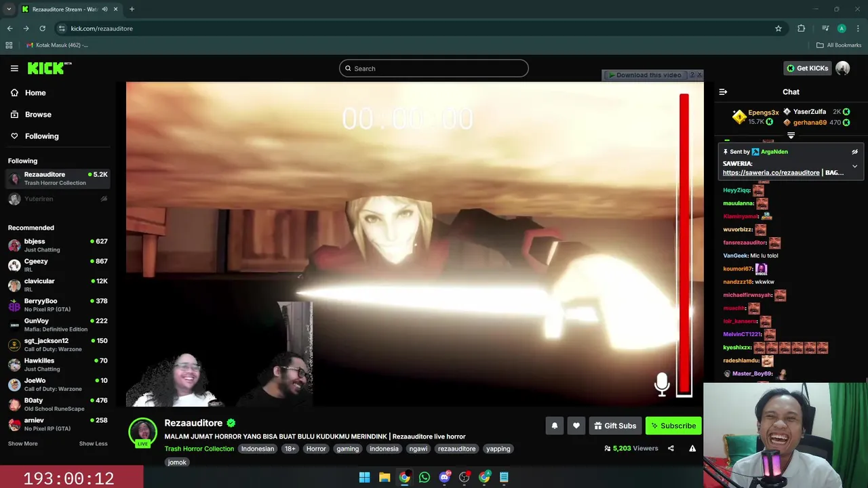Open Discord from taskbar
This screenshot has height=488, width=868.
click(445, 477)
